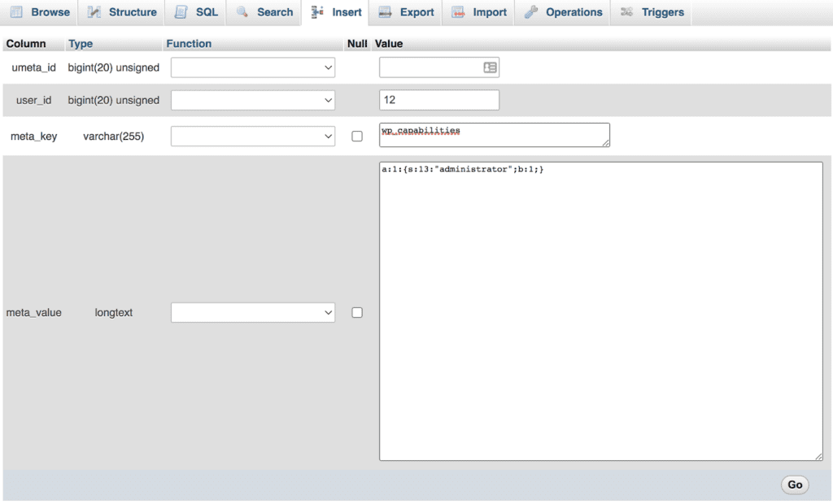Open the Operations tab
The height and width of the screenshot is (504, 833).
click(574, 12)
